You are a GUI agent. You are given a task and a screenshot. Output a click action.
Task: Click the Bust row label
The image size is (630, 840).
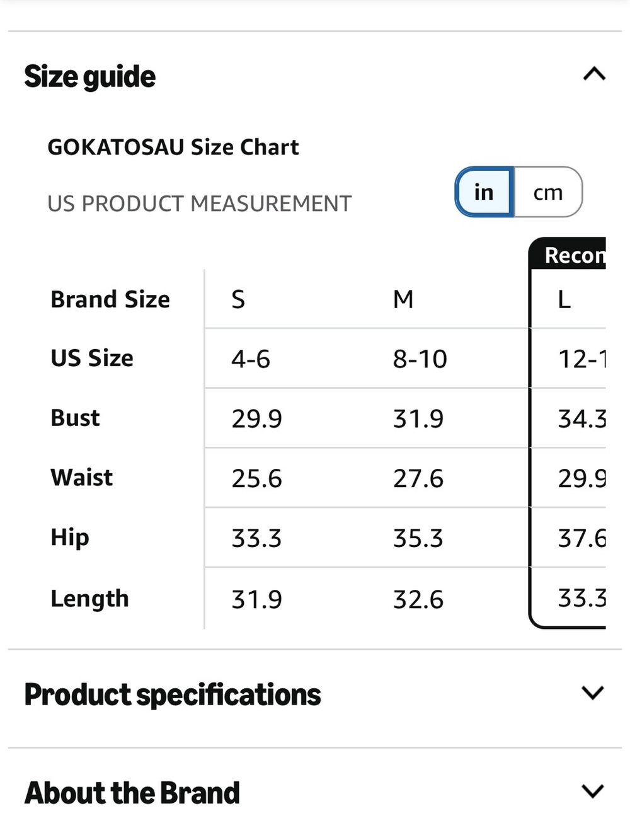pos(75,418)
